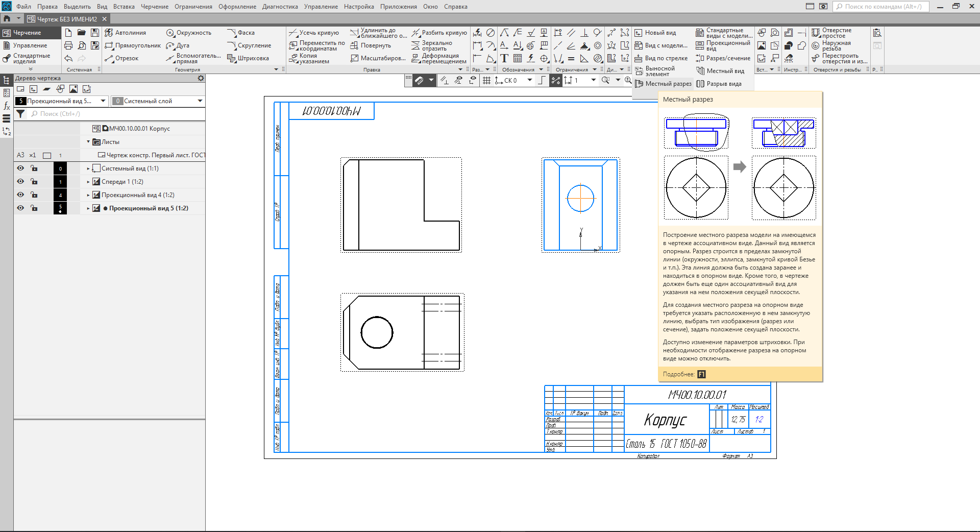
Task: Expand the Спереди 1 (1:2) node
Action: click(x=88, y=182)
